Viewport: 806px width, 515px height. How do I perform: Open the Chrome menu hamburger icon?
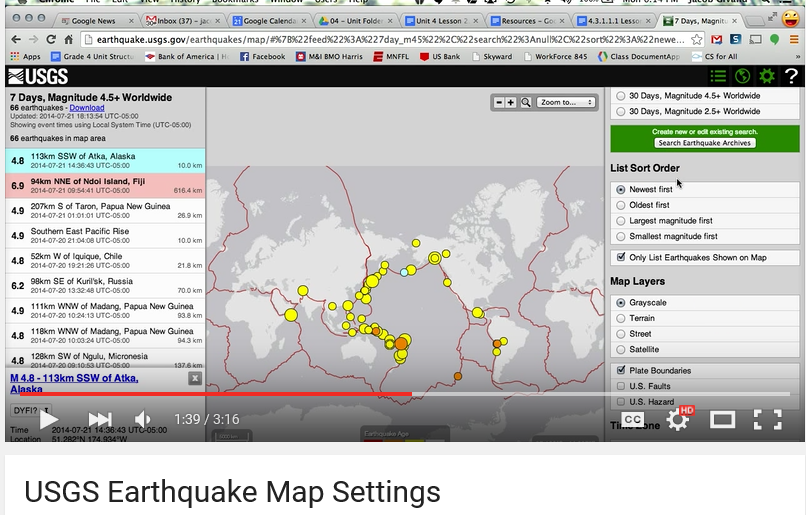tap(794, 40)
